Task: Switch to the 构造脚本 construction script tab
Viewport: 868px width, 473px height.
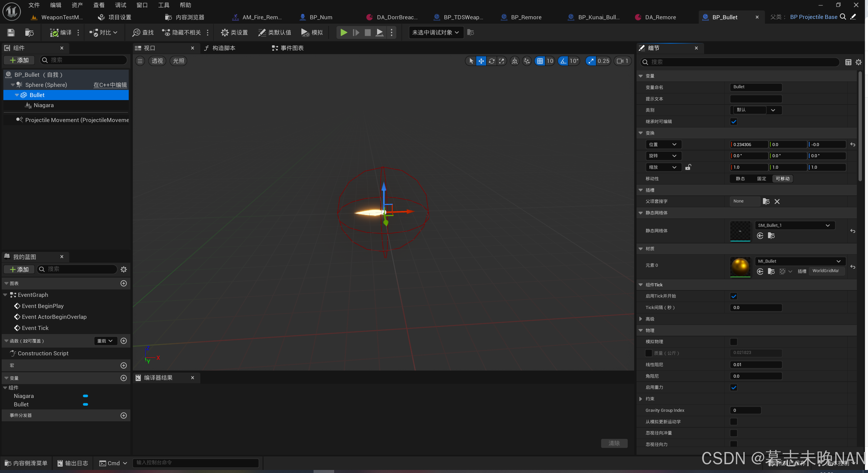Action: click(220, 48)
